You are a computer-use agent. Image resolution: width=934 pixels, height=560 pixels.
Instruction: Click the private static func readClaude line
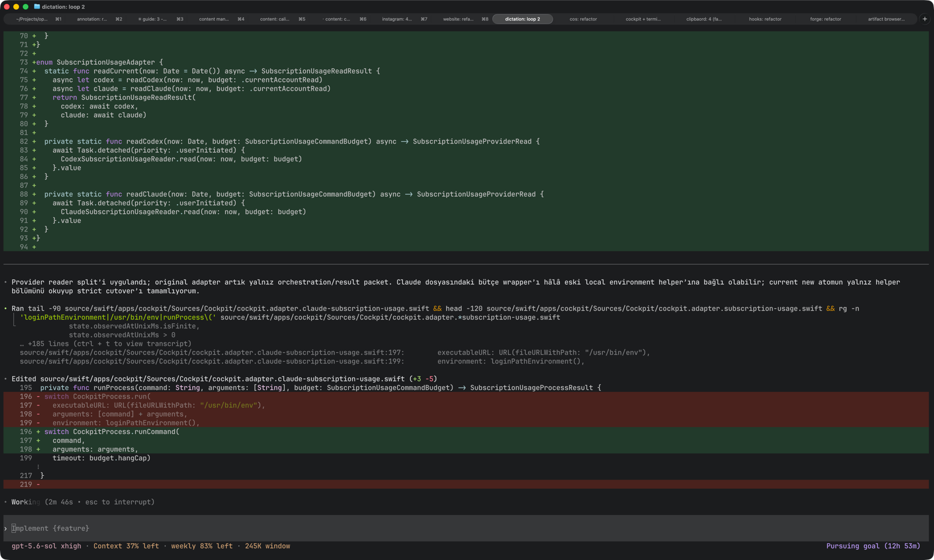pos(294,194)
